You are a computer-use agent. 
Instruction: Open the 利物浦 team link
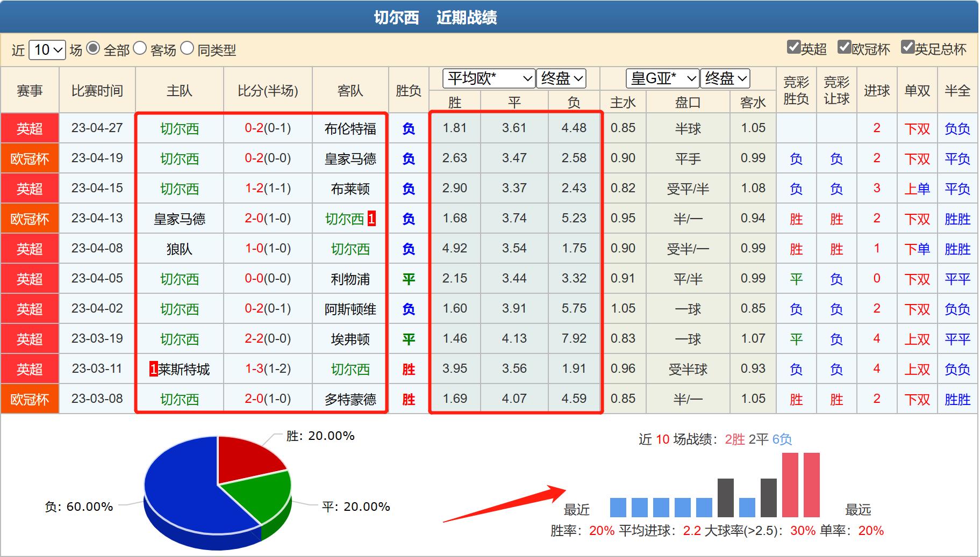pos(350,279)
